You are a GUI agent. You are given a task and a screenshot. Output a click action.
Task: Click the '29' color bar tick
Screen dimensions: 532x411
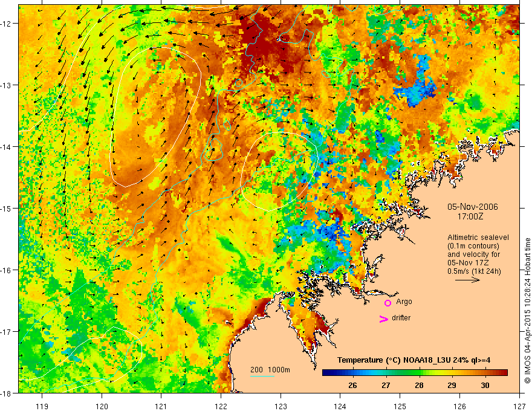coord(452,385)
